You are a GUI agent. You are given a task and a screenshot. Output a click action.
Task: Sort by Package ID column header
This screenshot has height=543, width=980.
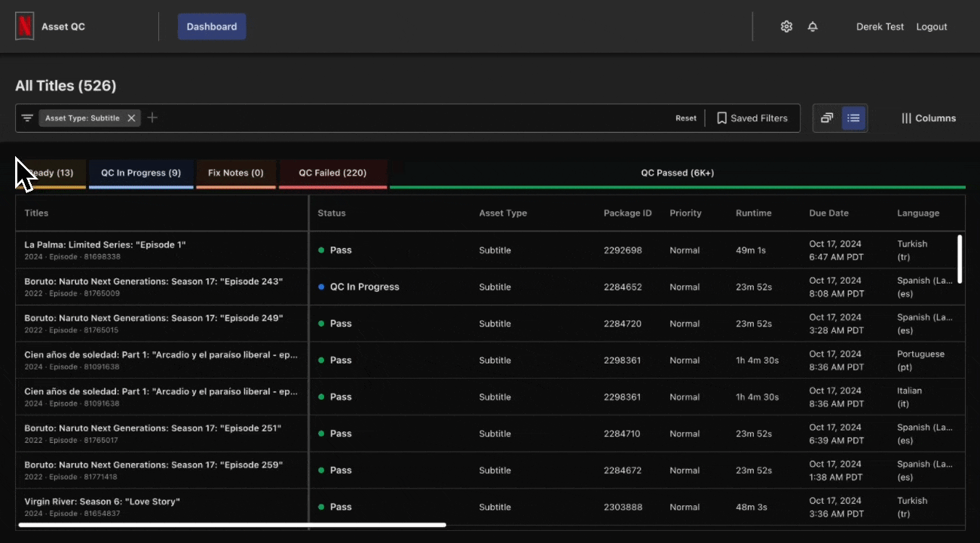(x=627, y=213)
